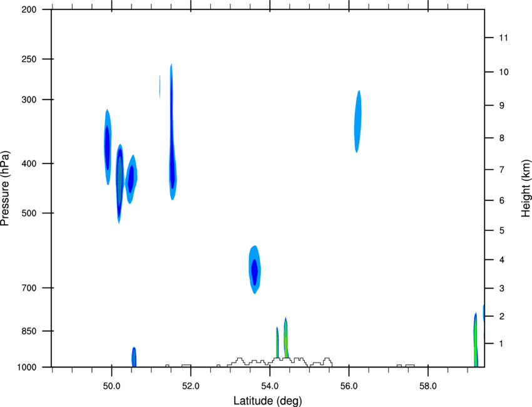Click the 56.0 latitude tick label
532x407 pixels.
(349, 386)
